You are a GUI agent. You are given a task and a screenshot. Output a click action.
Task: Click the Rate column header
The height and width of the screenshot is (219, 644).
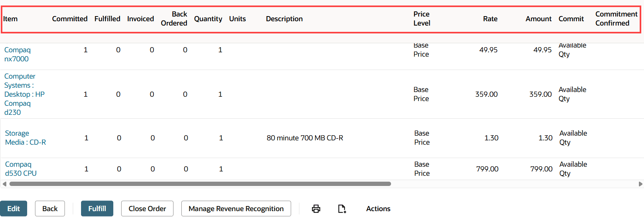490,19
